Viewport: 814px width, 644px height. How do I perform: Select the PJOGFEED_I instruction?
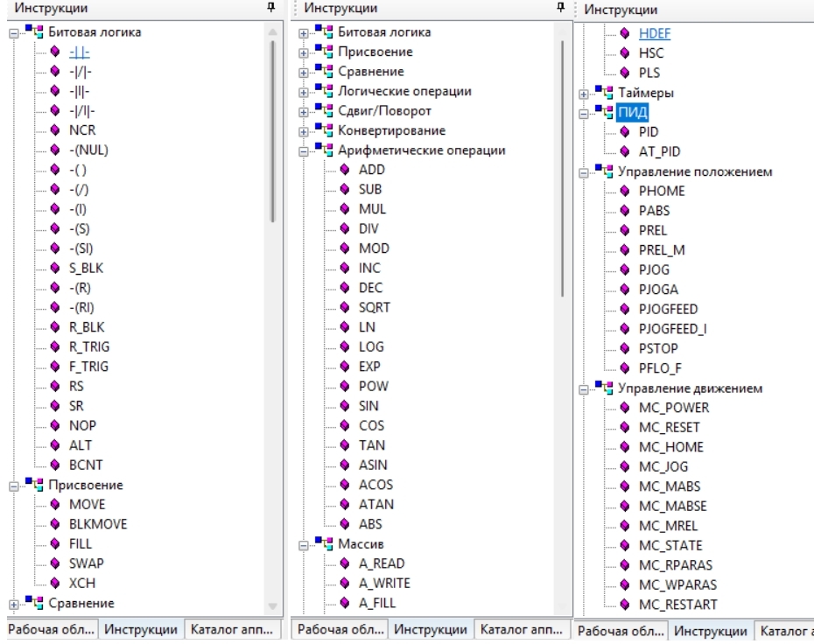(672, 329)
